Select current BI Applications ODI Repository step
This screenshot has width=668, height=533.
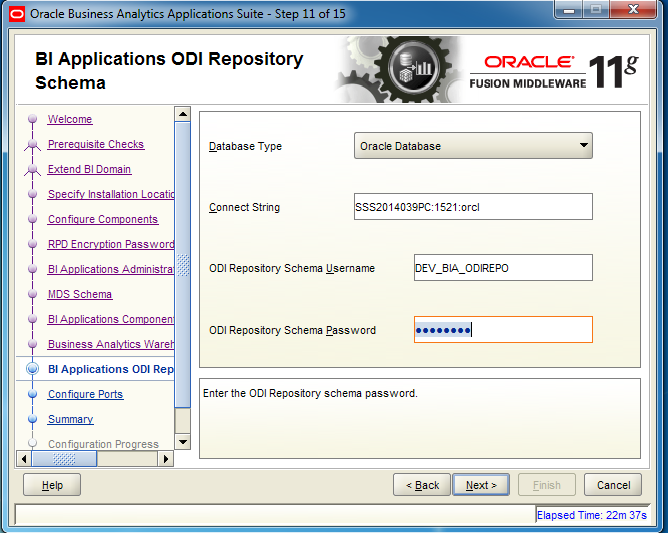pyautogui.click(x=111, y=369)
